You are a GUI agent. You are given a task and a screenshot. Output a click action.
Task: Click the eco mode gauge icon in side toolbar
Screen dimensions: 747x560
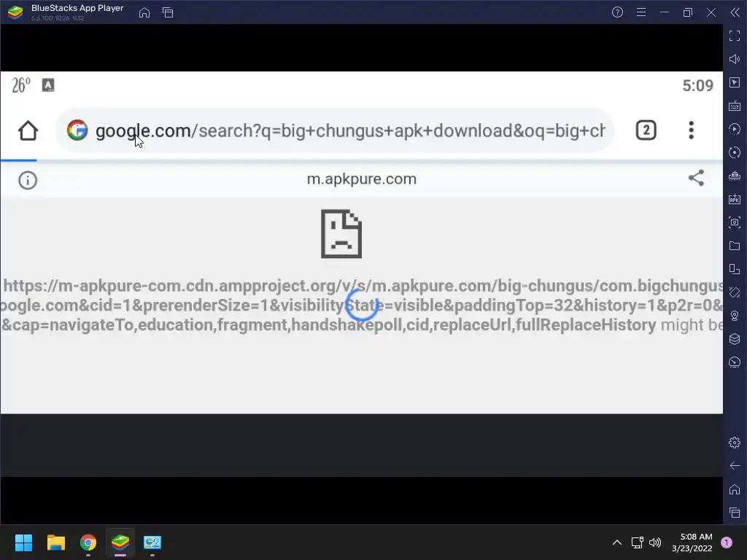735,362
